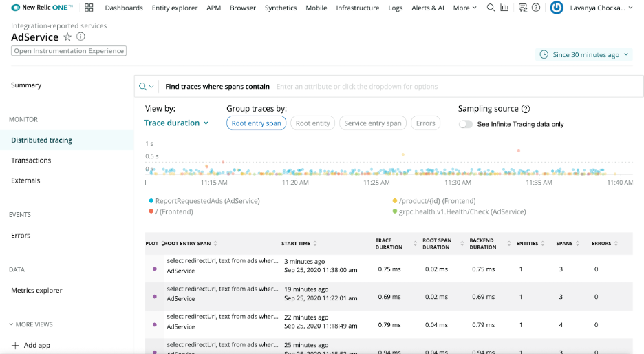Sort by Start Time column
Viewport: 644px width, 354px height.
coord(315,243)
